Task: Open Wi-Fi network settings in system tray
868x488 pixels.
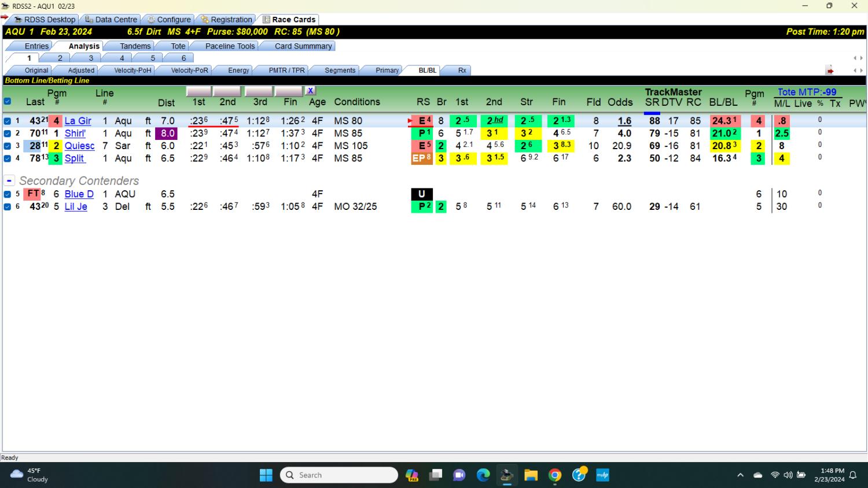Action: point(775,475)
